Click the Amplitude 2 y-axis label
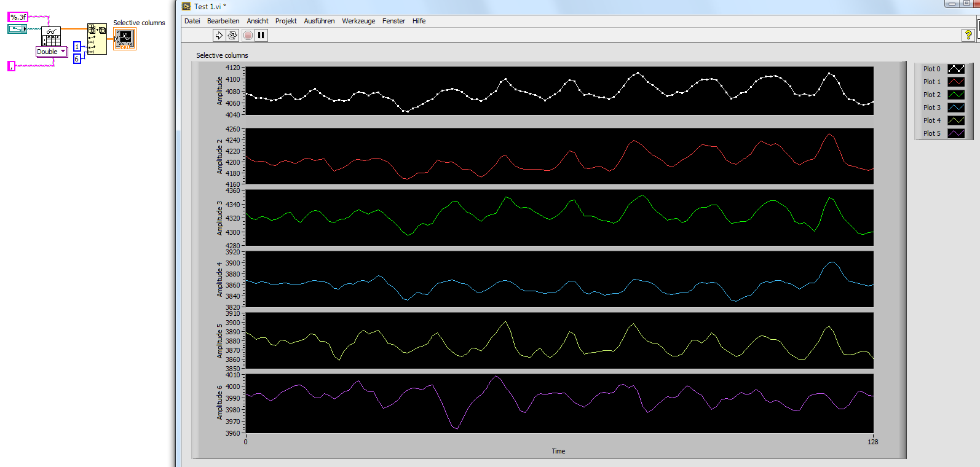 [x=219, y=157]
